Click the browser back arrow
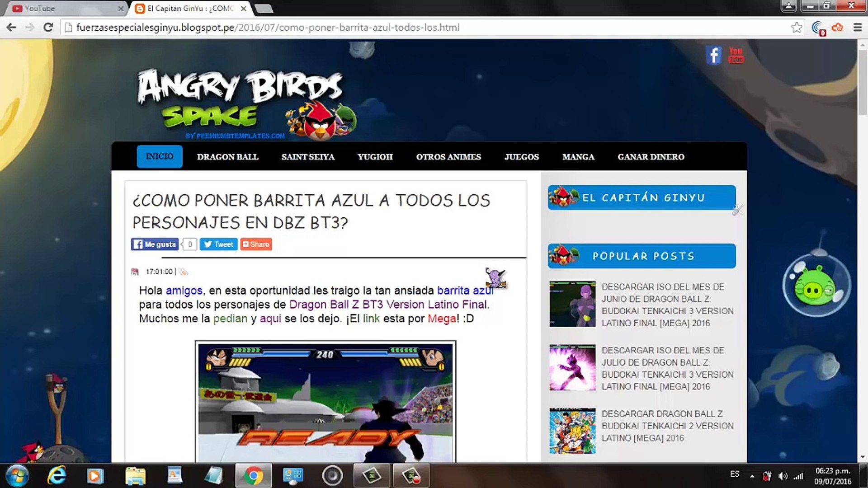 click(11, 28)
